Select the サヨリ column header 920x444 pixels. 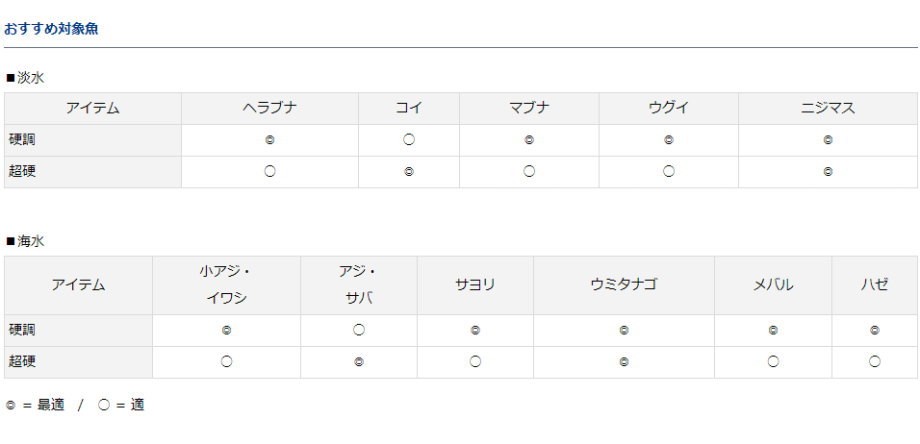(475, 285)
